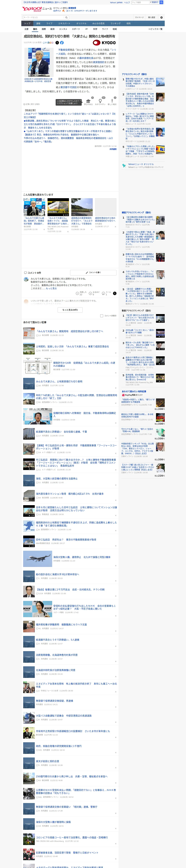The width and height of the screenshot is (186, 868).
Task: Open related link これはアリ!?『残業時間30分未満切り捨て』
Action: click(70, 116)
